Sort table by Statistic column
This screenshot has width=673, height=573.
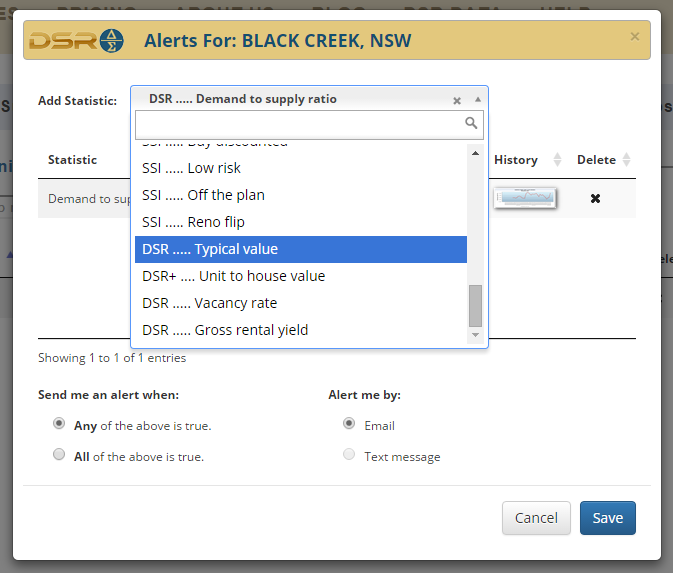[x=72, y=160]
